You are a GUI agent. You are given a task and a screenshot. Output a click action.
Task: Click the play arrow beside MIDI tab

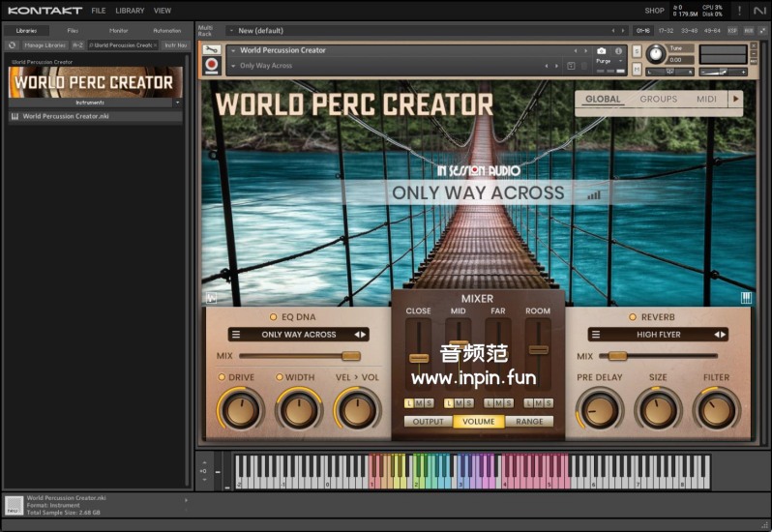[x=735, y=99]
